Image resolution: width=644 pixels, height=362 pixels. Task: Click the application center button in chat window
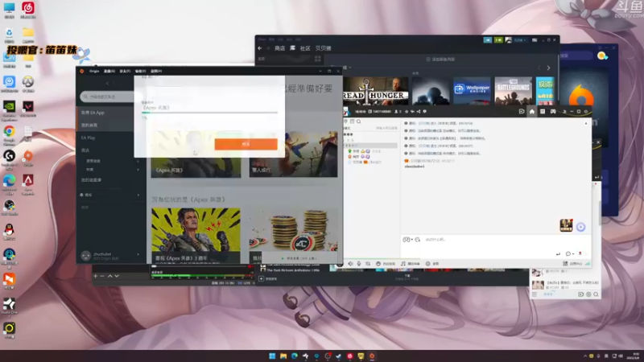pos(572,264)
